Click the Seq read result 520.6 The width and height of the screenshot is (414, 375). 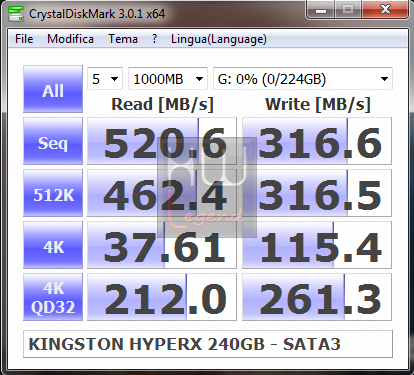tap(162, 141)
